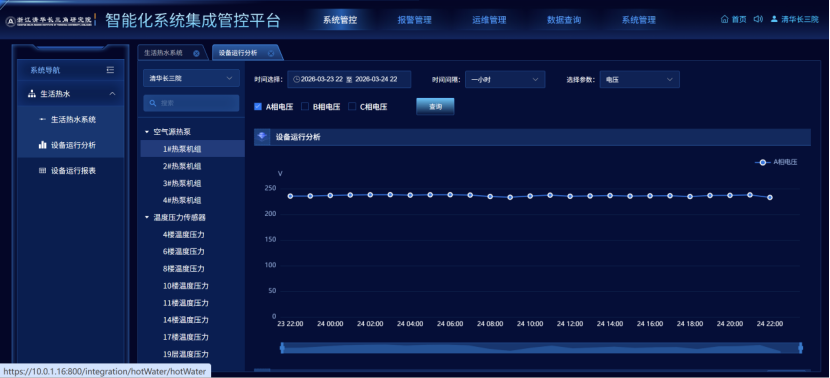
Task: Click the middle of chart zoom slider
Action: pos(541,348)
